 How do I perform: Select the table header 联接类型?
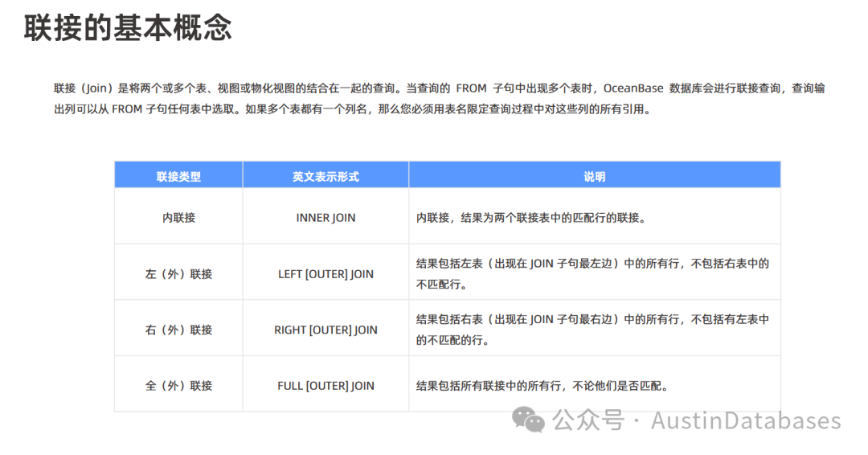tap(178, 176)
